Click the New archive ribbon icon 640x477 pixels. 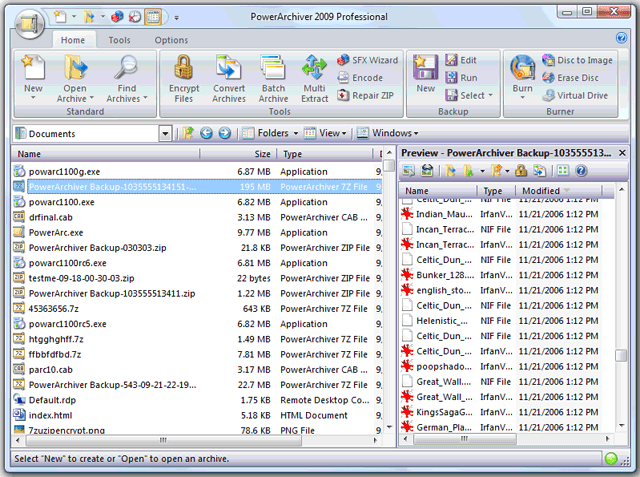tap(33, 67)
